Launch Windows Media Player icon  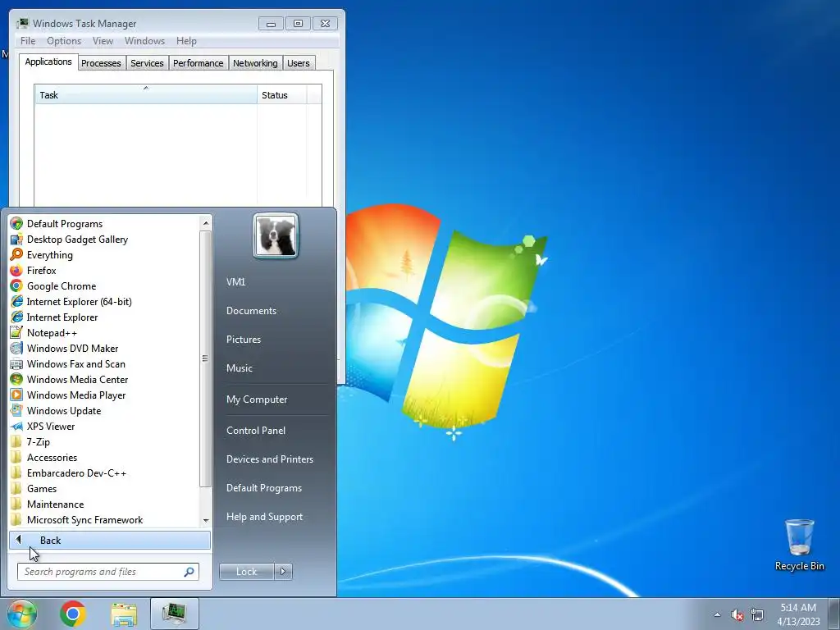(16, 395)
